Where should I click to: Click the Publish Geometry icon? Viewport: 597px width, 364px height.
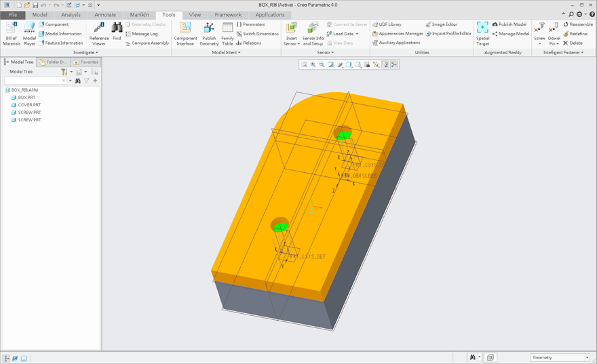point(209,33)
